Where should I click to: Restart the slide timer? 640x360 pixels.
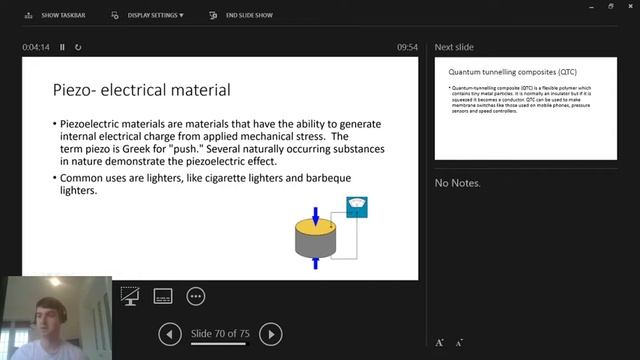point(78,47)
